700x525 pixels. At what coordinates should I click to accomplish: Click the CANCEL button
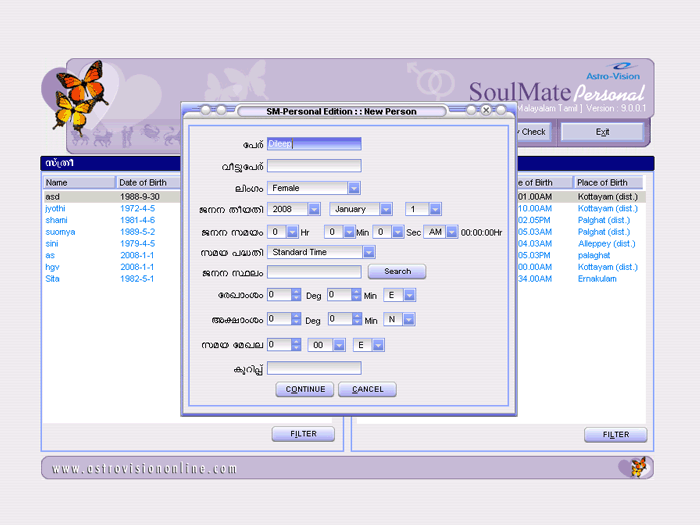pos(367,389)
